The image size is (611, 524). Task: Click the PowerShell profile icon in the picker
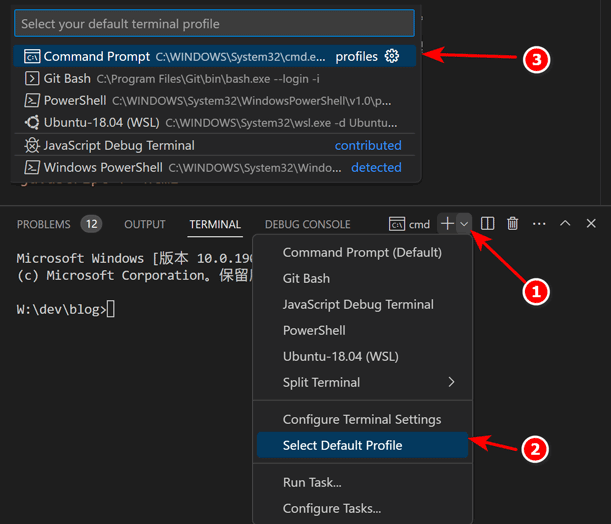32,101
